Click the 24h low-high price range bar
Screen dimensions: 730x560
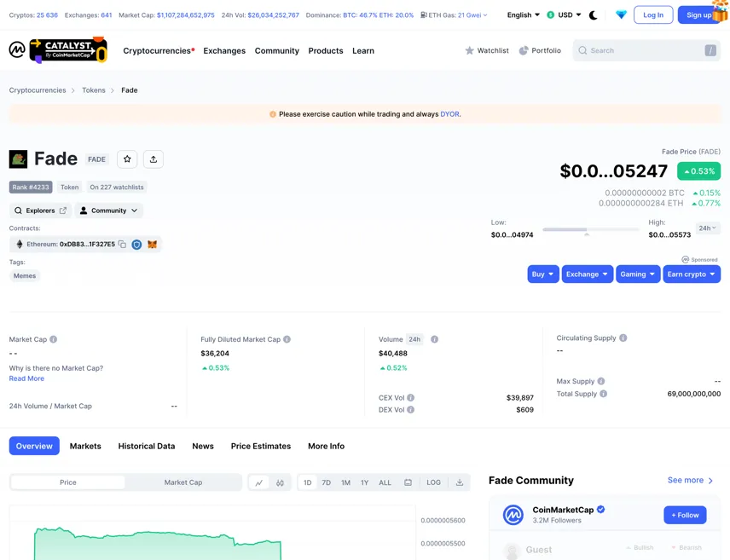(591, 229)
